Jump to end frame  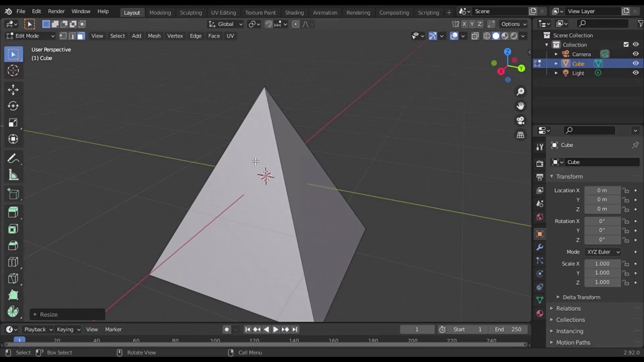(x=295, y=329)
